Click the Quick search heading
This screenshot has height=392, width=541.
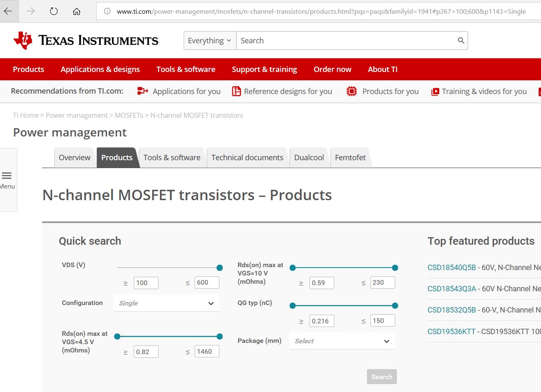[90, 241]
